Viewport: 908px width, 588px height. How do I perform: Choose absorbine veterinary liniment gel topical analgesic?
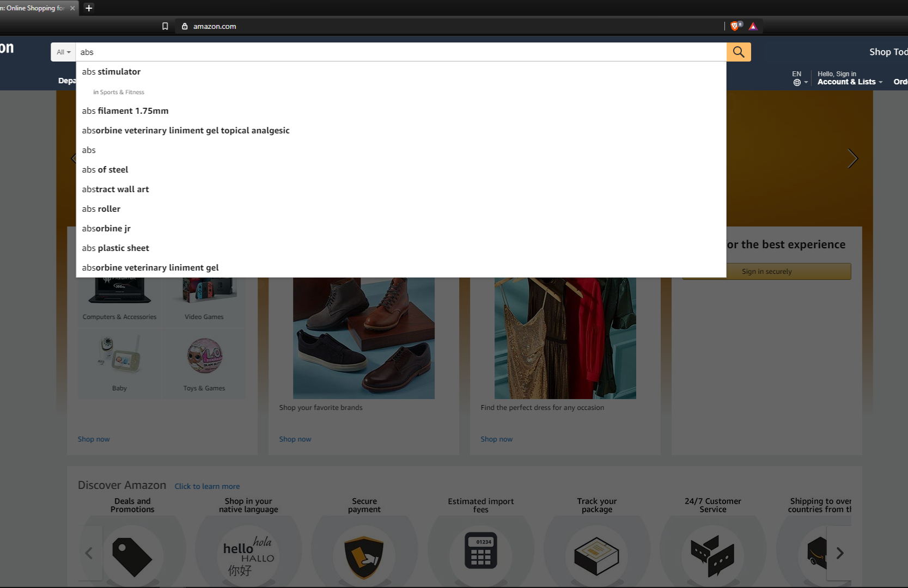point(401,130)
